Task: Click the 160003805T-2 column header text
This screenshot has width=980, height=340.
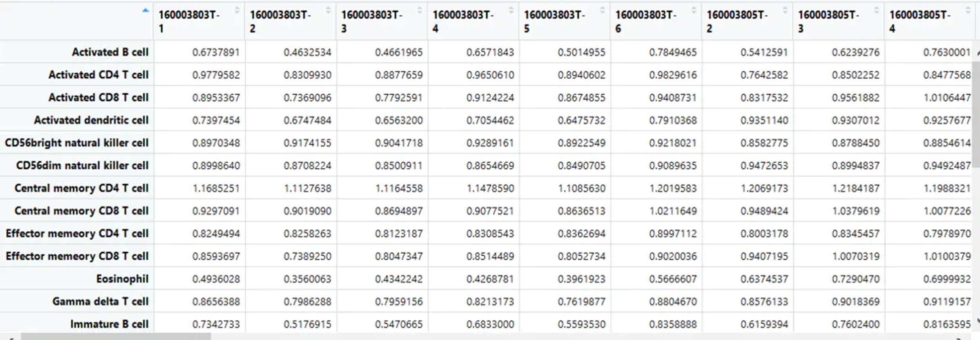Action: [x=737, y=22]
